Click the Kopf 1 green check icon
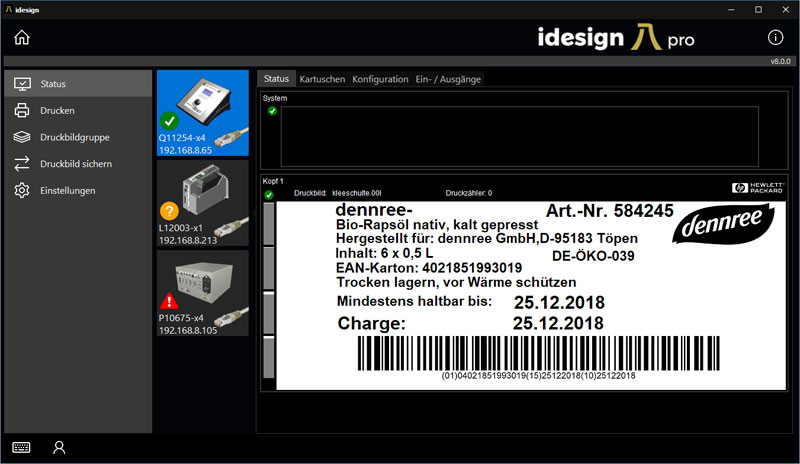This screenshot has width=800, height=464. 269,194
